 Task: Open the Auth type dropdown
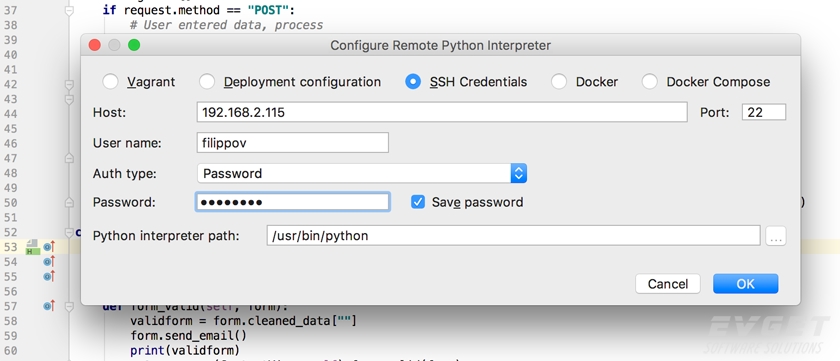[x=362, y=173]
